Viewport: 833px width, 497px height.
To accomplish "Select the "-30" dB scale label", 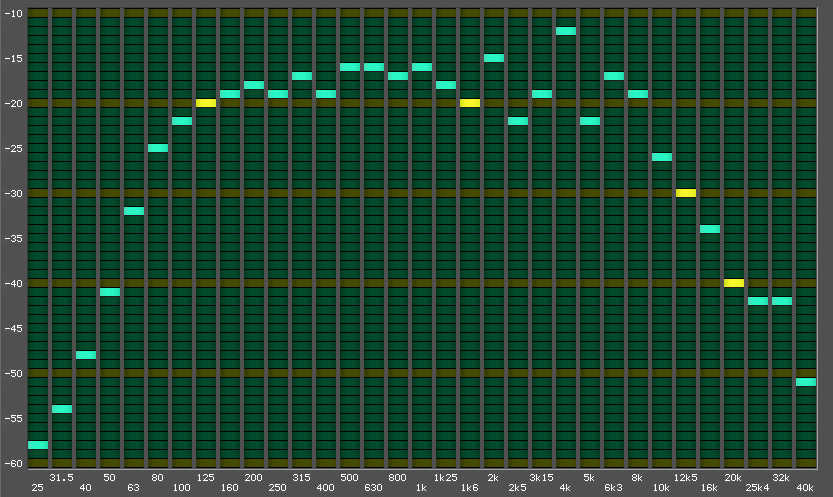I will pos(14,193).
